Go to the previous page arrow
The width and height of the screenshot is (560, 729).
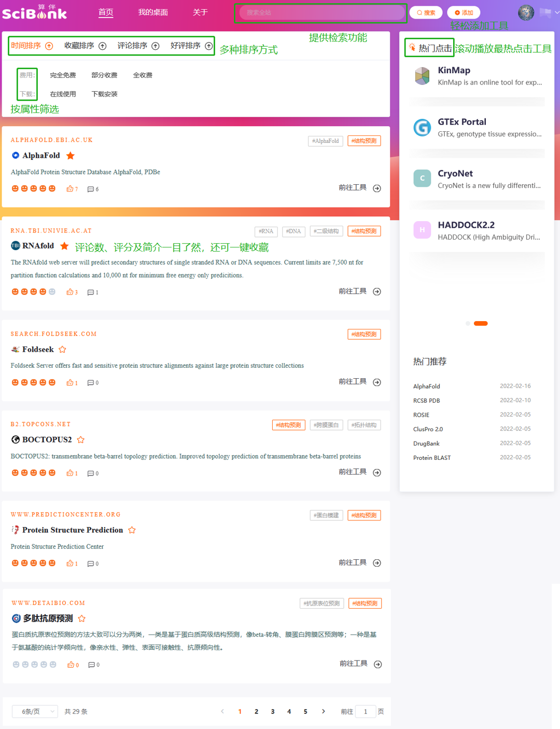point(222,711)
